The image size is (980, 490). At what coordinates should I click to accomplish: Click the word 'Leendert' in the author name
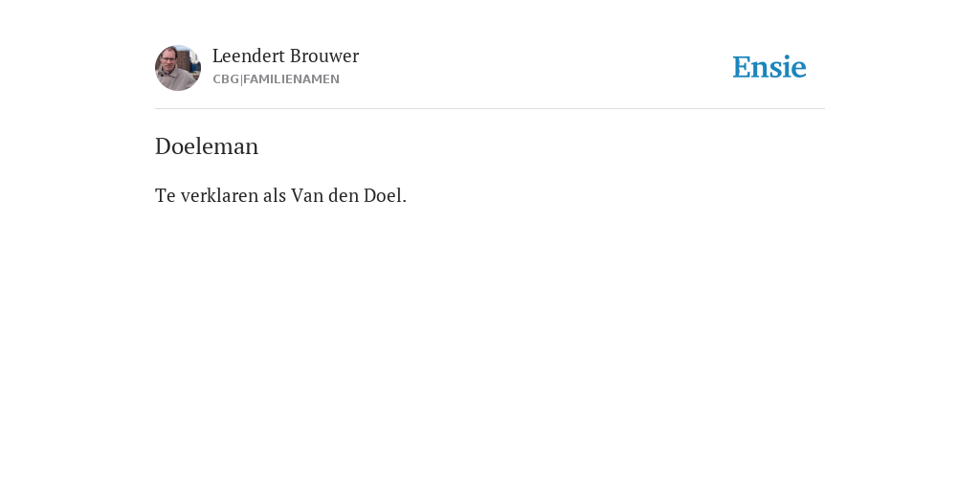[x=249, y=56]
